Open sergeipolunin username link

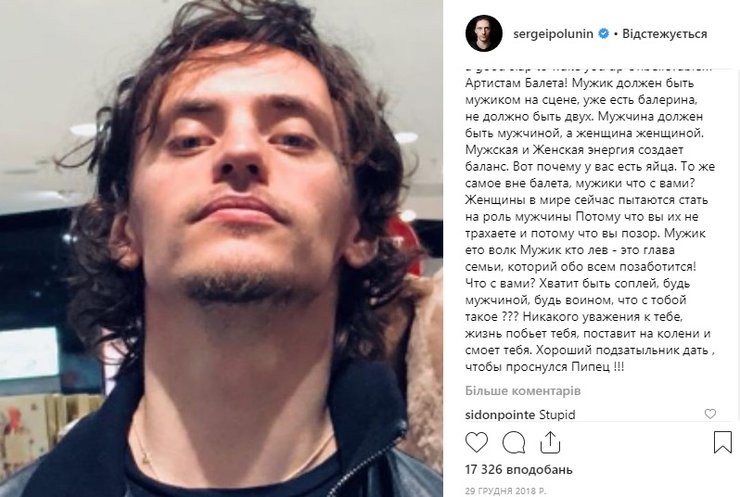(x=553, y=34)
